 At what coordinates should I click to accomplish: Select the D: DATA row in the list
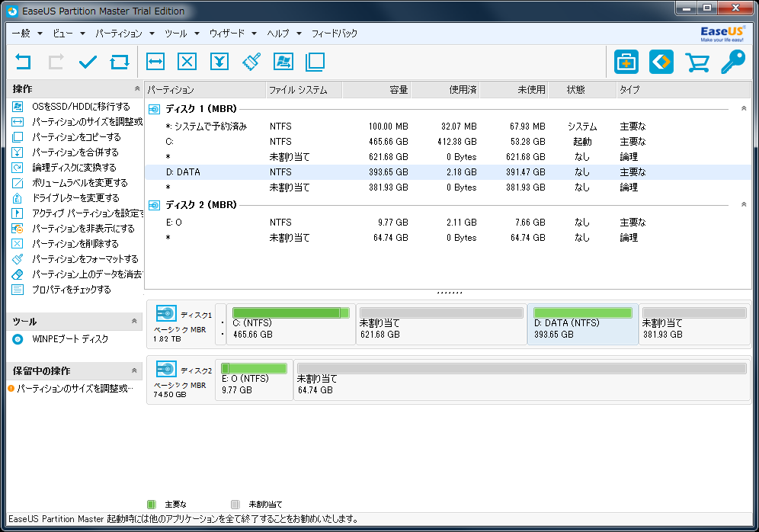[448, 171]
